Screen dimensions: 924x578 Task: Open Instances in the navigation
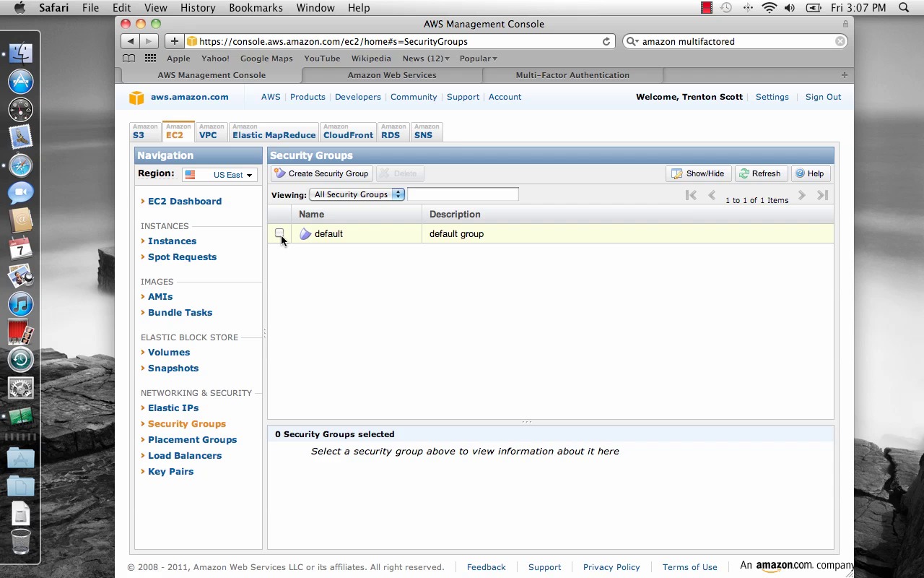(172, 241)
